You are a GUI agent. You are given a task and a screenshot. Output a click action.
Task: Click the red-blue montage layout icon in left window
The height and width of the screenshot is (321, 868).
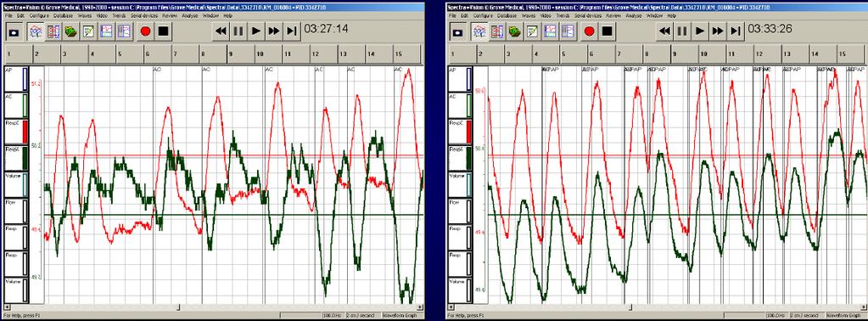coord(53,31)
